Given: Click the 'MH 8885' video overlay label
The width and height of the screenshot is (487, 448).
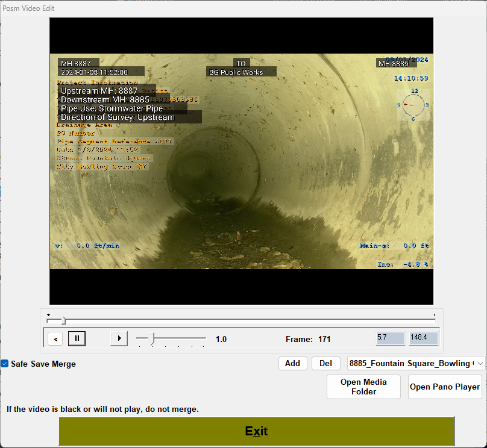Looking at the screenshot, I should pos(393,64).
